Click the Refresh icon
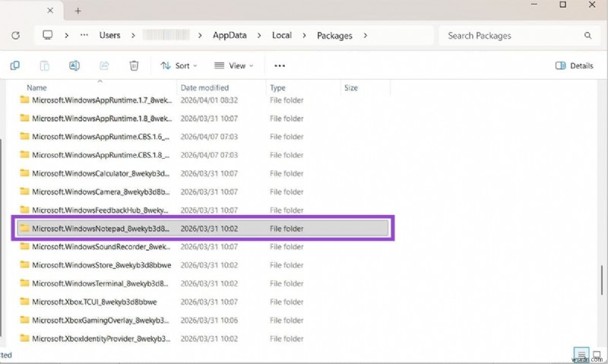Screen dimensions: 608x364 [15, 36]
